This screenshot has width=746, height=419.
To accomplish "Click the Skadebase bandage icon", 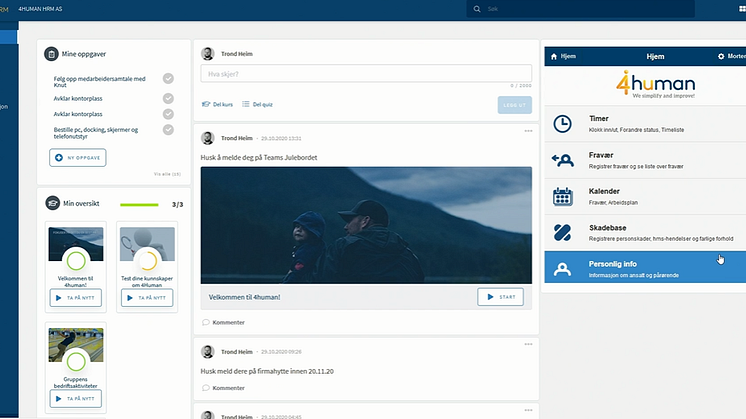I will [x=562, y=233].
